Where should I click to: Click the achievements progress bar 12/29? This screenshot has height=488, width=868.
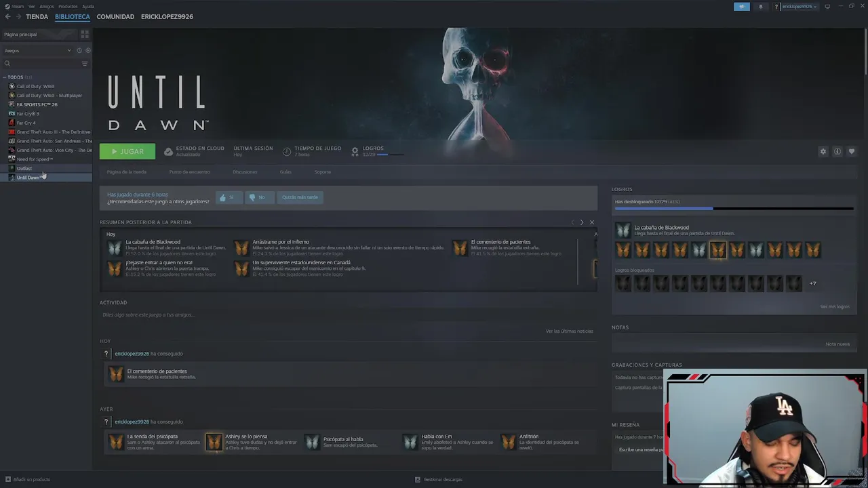734,209
